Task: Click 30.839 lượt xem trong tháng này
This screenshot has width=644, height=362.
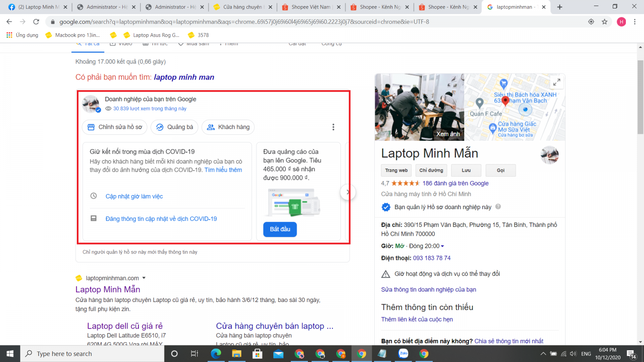Action: click(150, 109)
